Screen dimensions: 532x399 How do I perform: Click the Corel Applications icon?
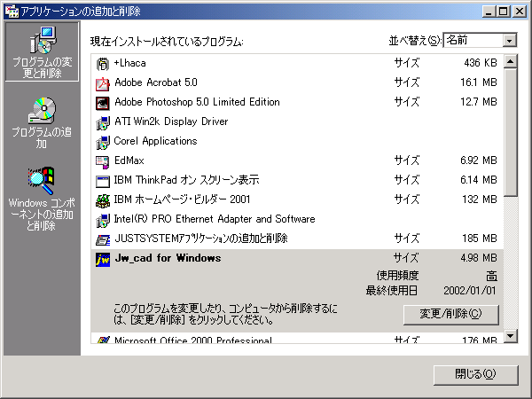[103, 142]
